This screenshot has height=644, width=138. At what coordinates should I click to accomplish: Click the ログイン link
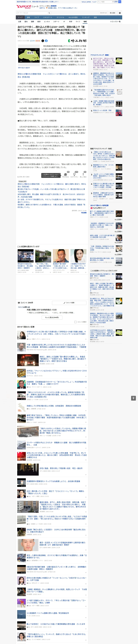(42, 8)
